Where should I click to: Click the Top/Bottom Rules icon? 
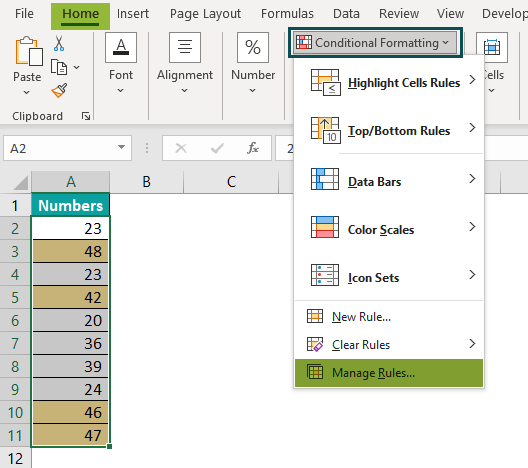point(325,130)
